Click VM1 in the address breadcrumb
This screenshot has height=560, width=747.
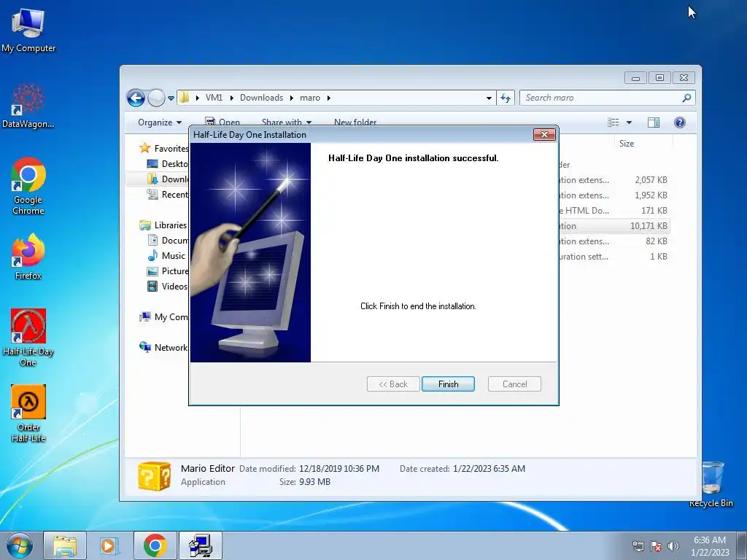click(214, 98)
